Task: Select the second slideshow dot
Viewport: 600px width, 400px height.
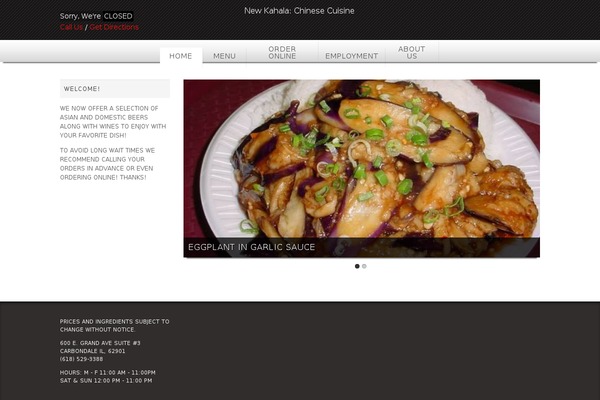Action: [364, 266]
